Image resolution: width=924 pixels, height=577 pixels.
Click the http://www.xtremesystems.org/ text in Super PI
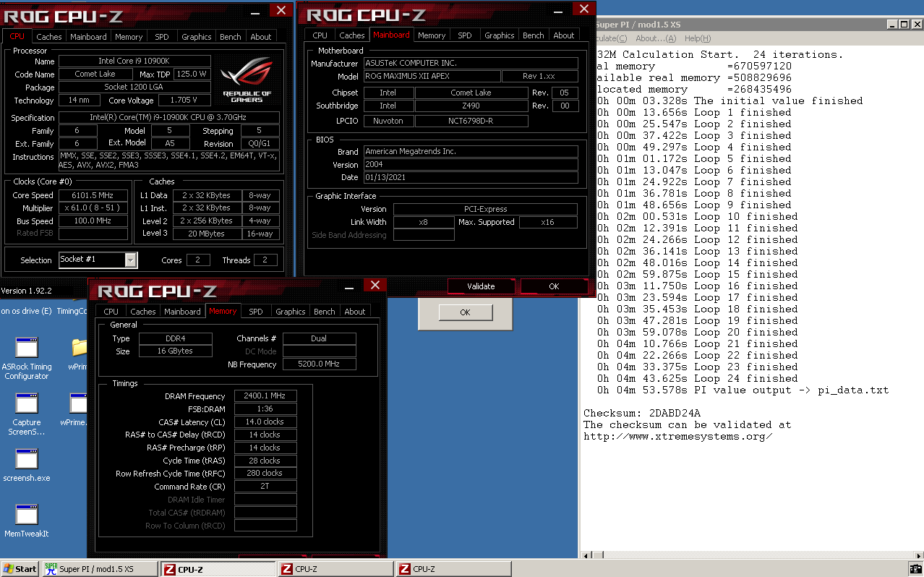[677, 437]
